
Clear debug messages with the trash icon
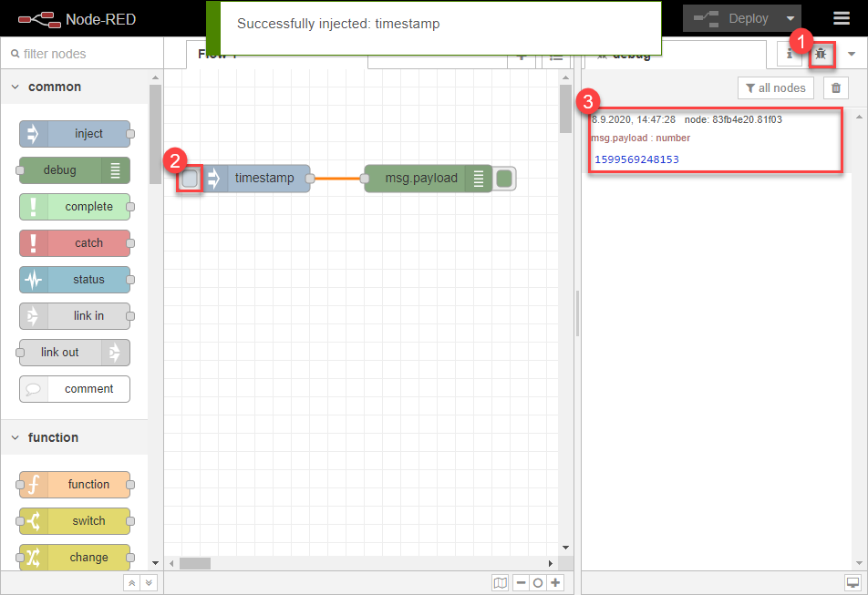pos(835,87)
